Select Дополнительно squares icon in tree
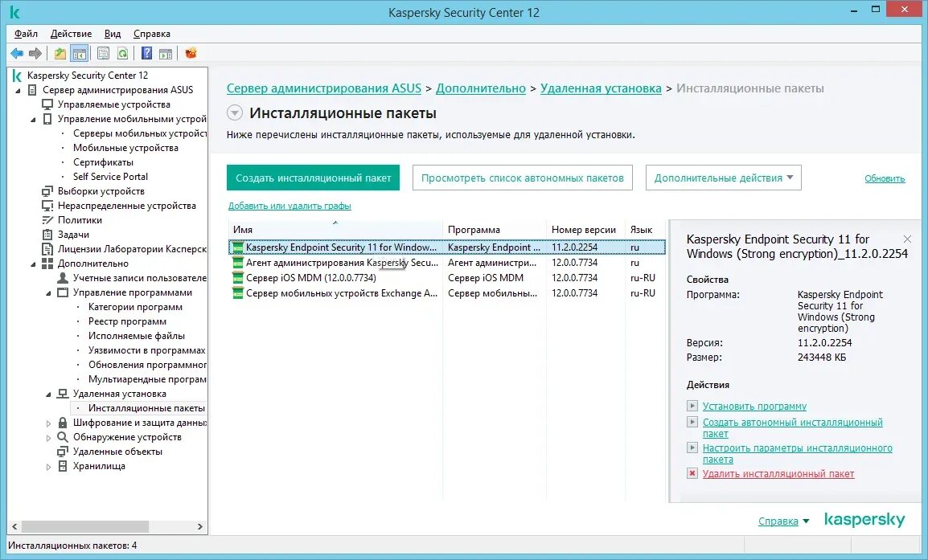928x560 pixels. click(x=47, y=264)
